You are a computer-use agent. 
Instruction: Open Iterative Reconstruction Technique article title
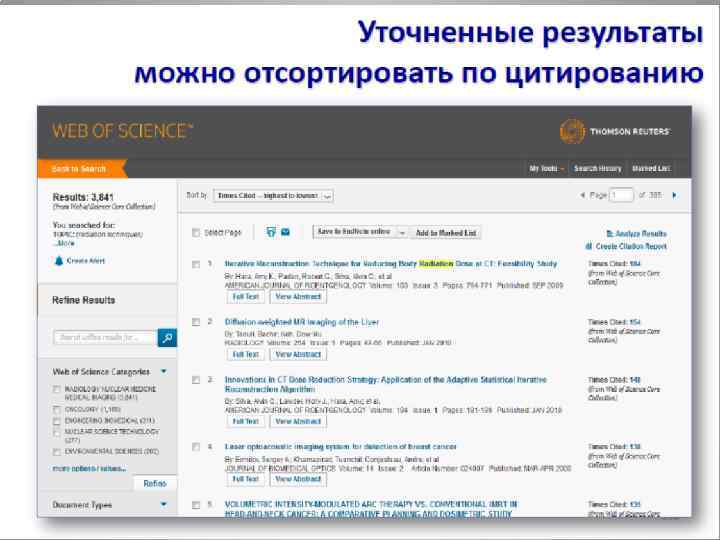(x=391, y=264)
